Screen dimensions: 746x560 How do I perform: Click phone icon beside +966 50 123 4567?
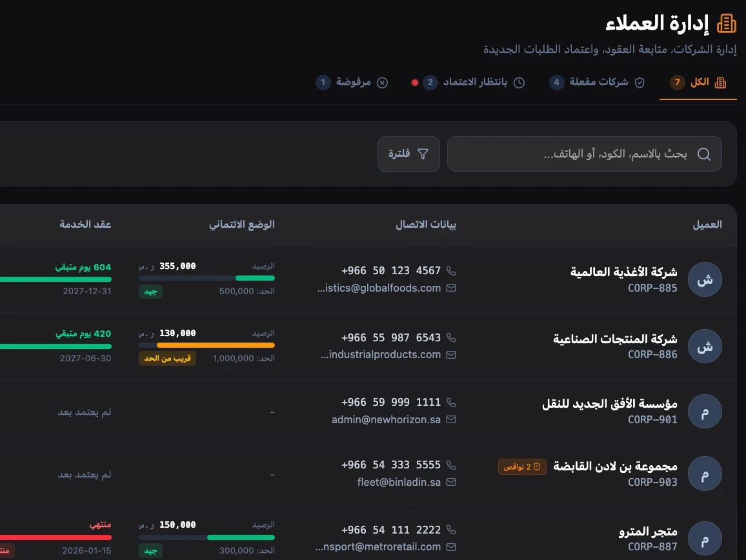(451, 271)
